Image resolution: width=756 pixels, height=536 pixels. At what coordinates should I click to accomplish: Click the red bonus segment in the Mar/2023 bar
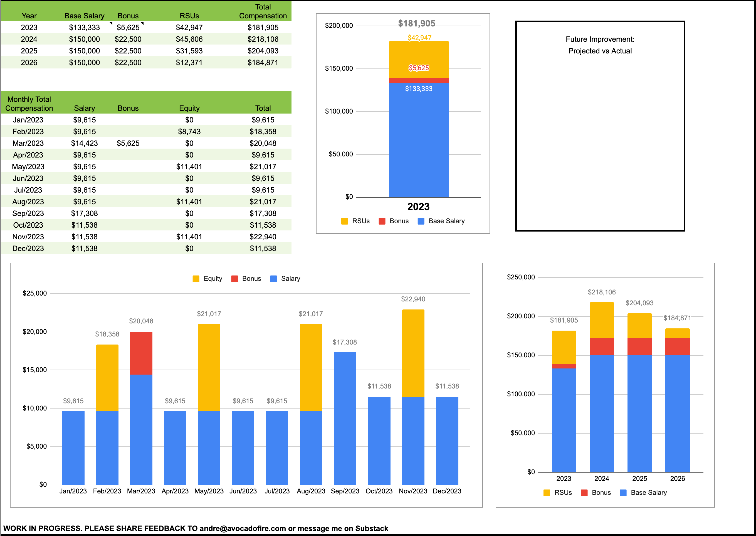pyautogui.click(x=142, y=353)
